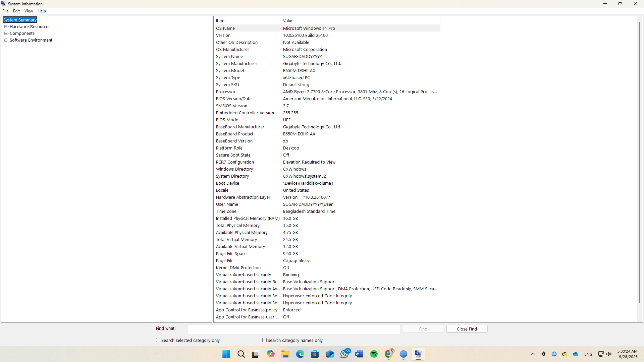This screenshot has width=644, height=362.
Task: Switch to qBittorrent in the taskbar
Action: tap(404, 354)
